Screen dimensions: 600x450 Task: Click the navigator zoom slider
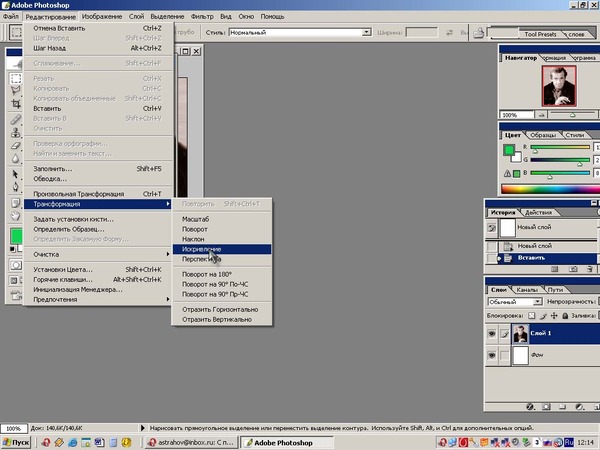click(x=572, y=114)
